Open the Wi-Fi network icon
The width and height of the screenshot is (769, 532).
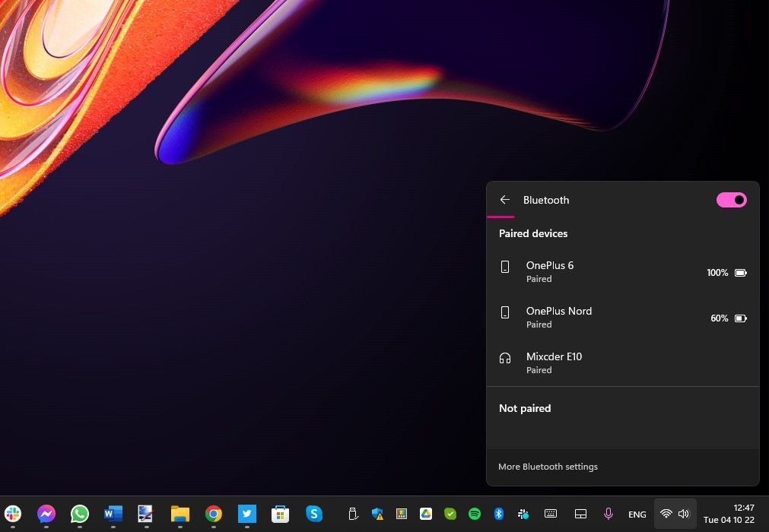[x=666, y=514]
